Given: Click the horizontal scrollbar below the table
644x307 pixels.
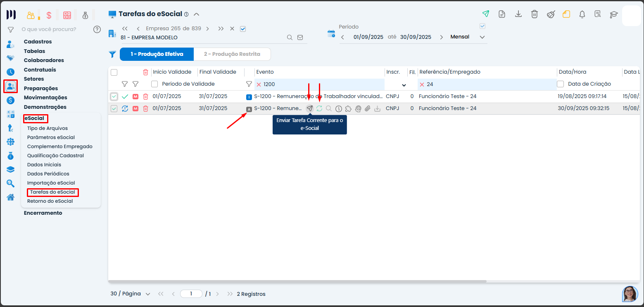Looking at the screenshot, I should [297, 281].
